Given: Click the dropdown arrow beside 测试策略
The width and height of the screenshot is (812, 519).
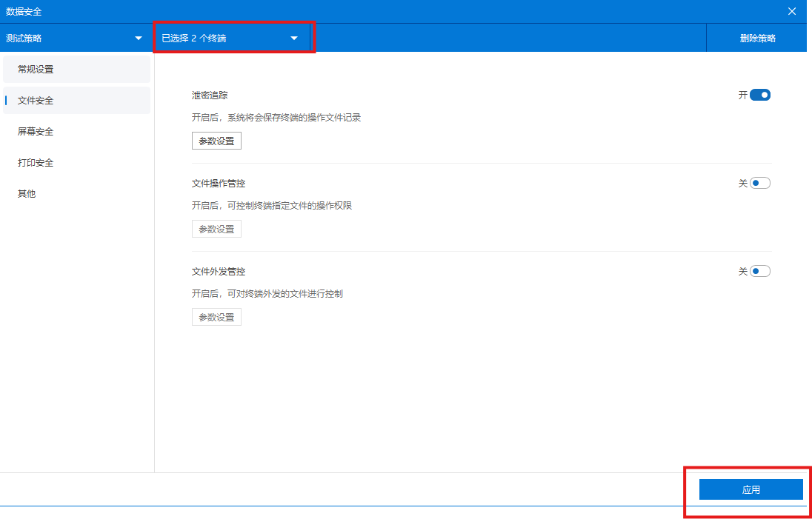Looking at the screenshot, I should (138, 37).
